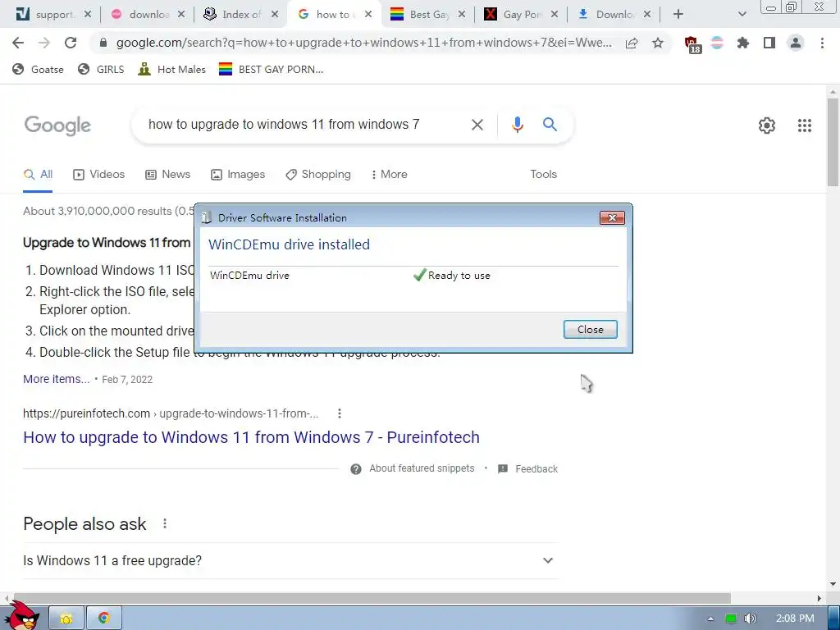
Task: Click the horizontal scrollbar thumb
Action: (x=372, y=598)
